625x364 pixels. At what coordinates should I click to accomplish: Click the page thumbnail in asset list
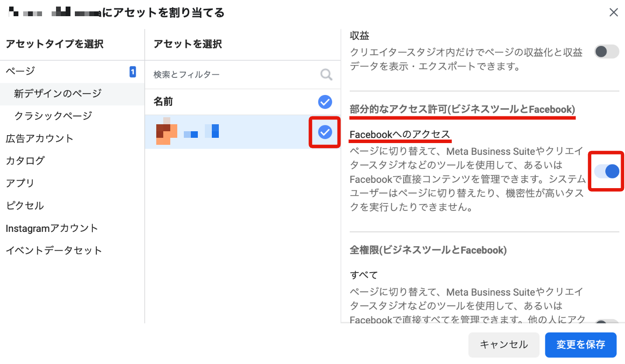167,131
